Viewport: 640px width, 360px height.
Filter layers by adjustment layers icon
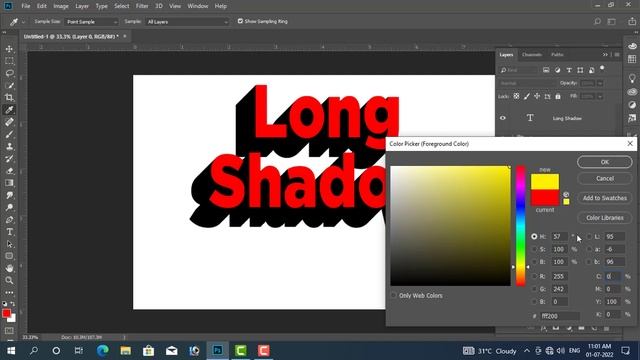click(x=558, y=70)
